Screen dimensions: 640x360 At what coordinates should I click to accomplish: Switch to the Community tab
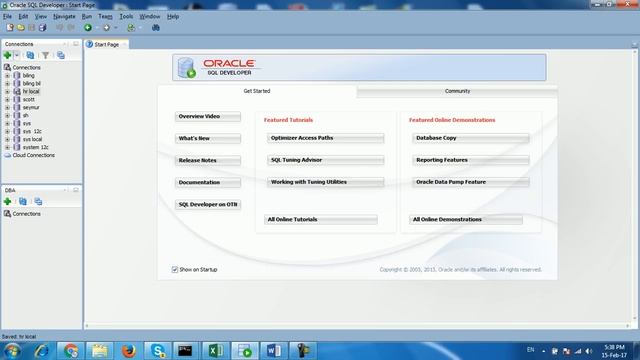(x=457, y=91)
